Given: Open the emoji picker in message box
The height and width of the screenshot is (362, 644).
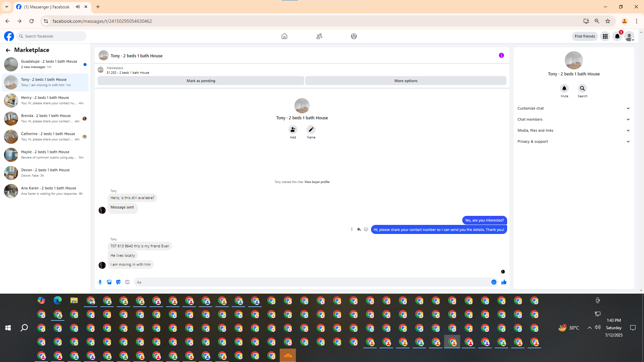Looking at the screenshot, I should point(494,282).
